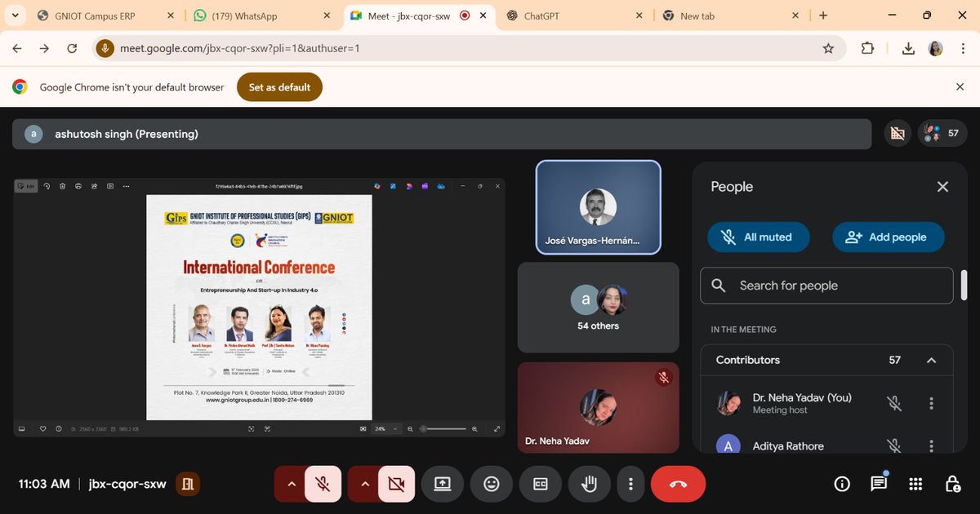Switch to the ChatGPT tab

pyautogui.click(x=574, y=16)
